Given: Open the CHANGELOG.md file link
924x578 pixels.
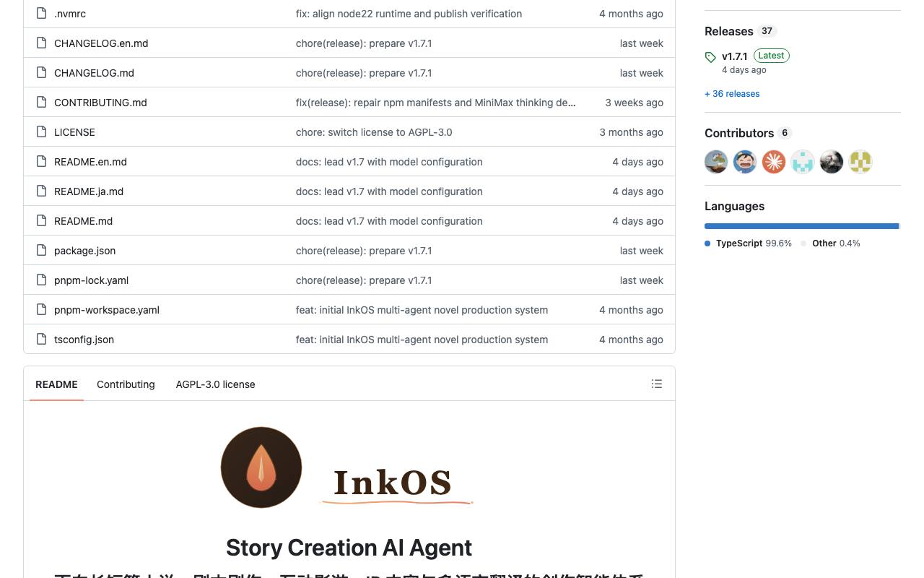Looking at the screenshot, I should pos(94,73).
